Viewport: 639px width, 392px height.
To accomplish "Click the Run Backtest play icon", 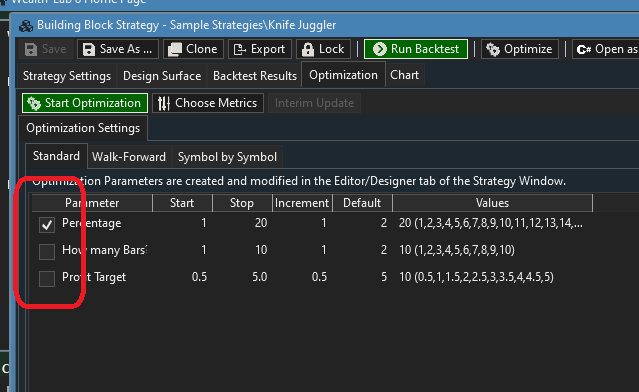I will click(379, 49).
